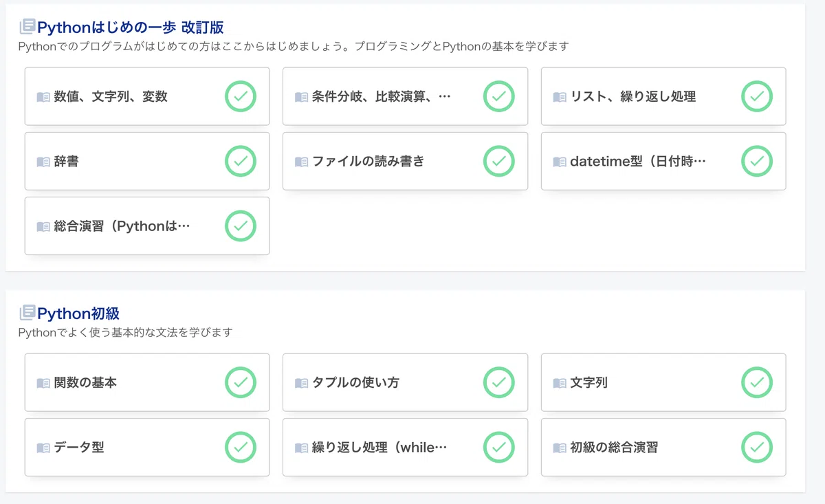
Task: Click the completion check for リスト、繰り返し処理
Action: click(757, 96)
